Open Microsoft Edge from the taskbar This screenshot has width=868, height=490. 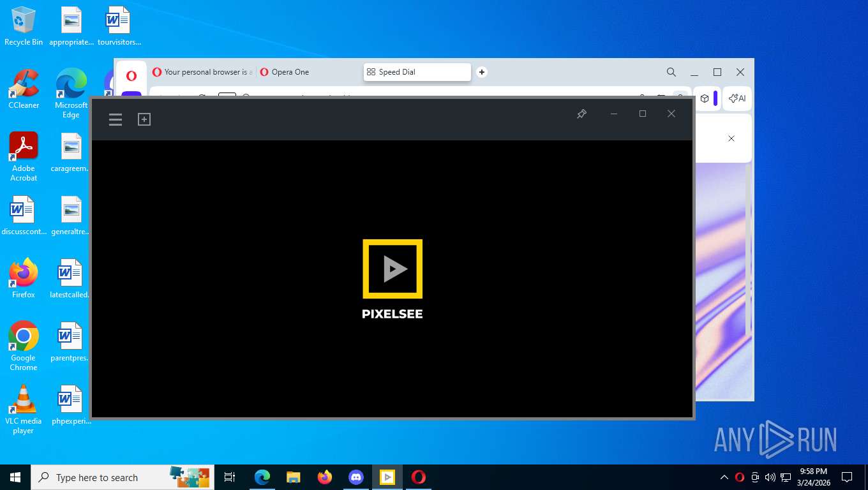pyautogui.click(x=262, y=477)
